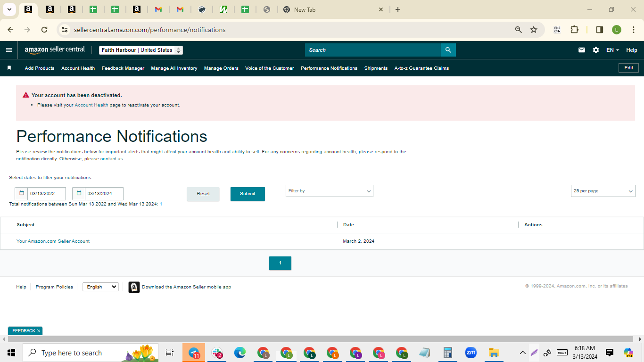Switch to the New Tab browser tab
Viewport: 644px width, 362px height.
(334, 9)
